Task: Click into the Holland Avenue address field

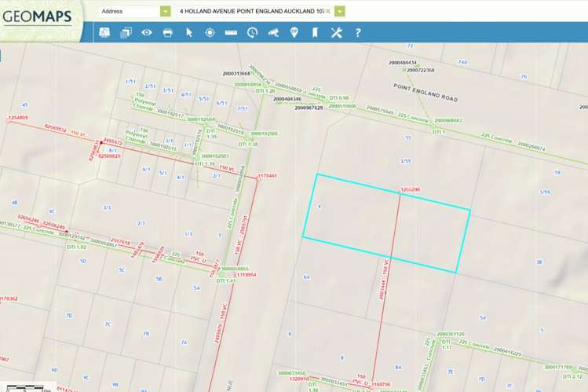Action: 250,12
